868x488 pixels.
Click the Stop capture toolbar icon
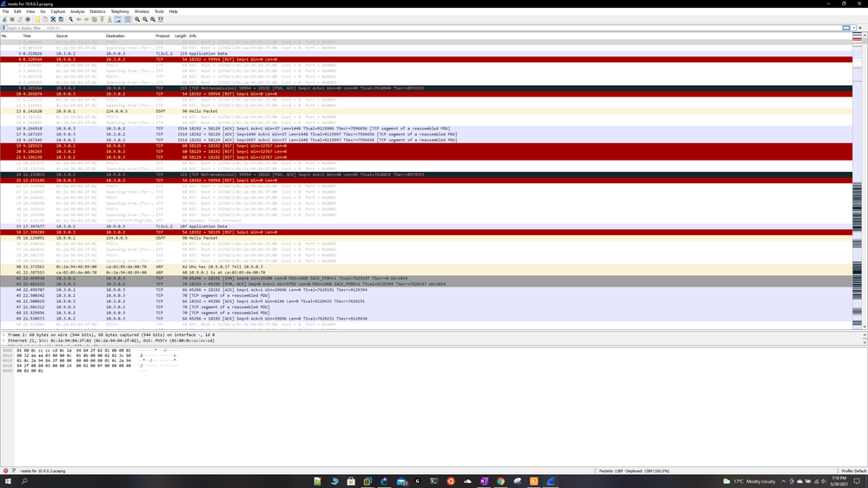[x=12, y=19]
